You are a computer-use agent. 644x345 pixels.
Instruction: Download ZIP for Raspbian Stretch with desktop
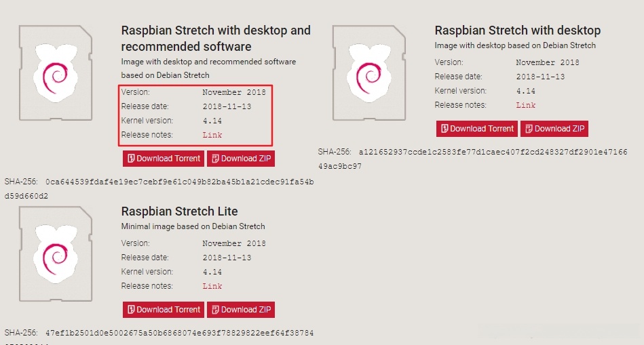[554, 129]
